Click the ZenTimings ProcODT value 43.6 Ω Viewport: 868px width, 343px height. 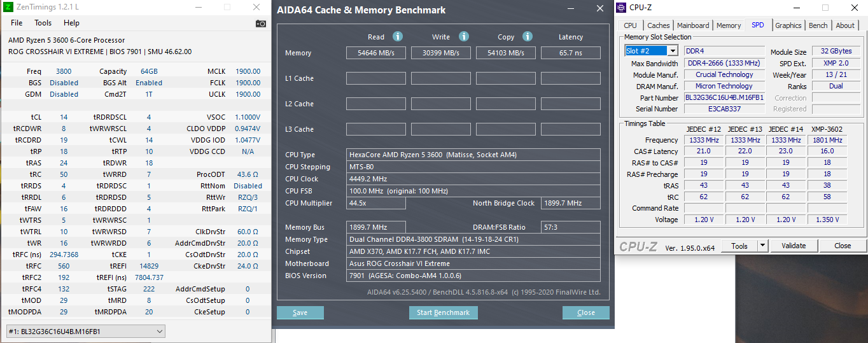(x=248, y=174)
